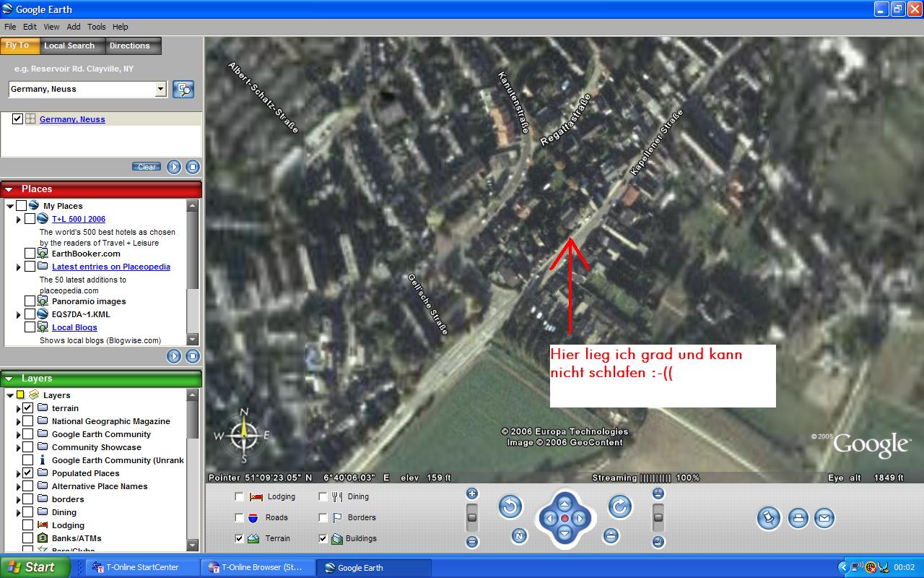Open the Help menu
Image resolution: width=924 pixels, height=578 pixels.
click(121, 27)
